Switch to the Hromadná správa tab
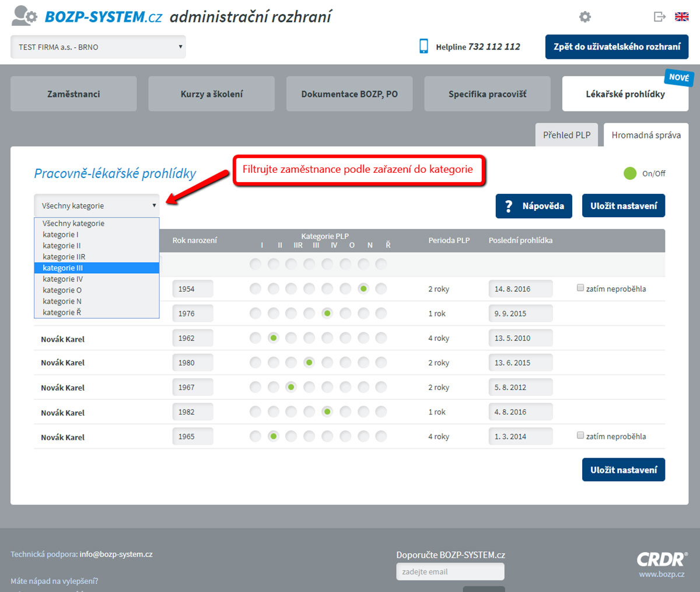This screenshot has width=700, height=592. [x=646, y=135]
